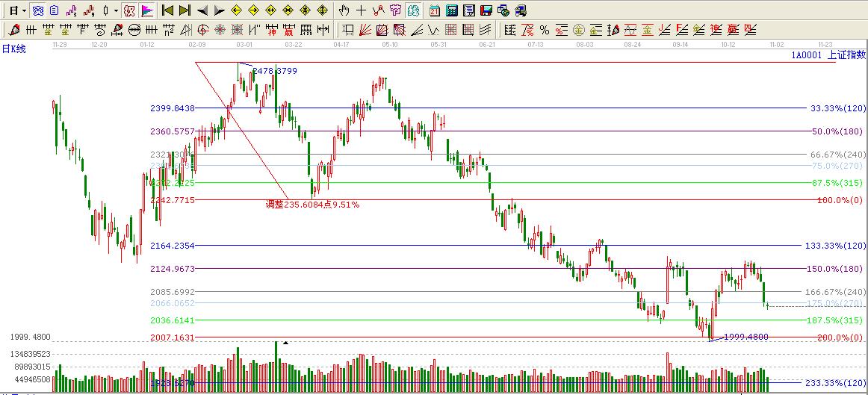Click the yellow diamond right-arrow scroll icon

pos(253,10)
